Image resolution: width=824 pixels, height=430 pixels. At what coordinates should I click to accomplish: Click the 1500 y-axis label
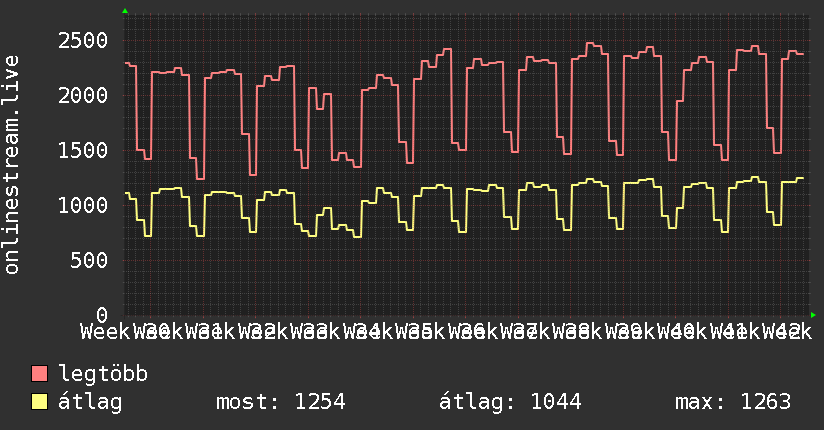(83, 151)
